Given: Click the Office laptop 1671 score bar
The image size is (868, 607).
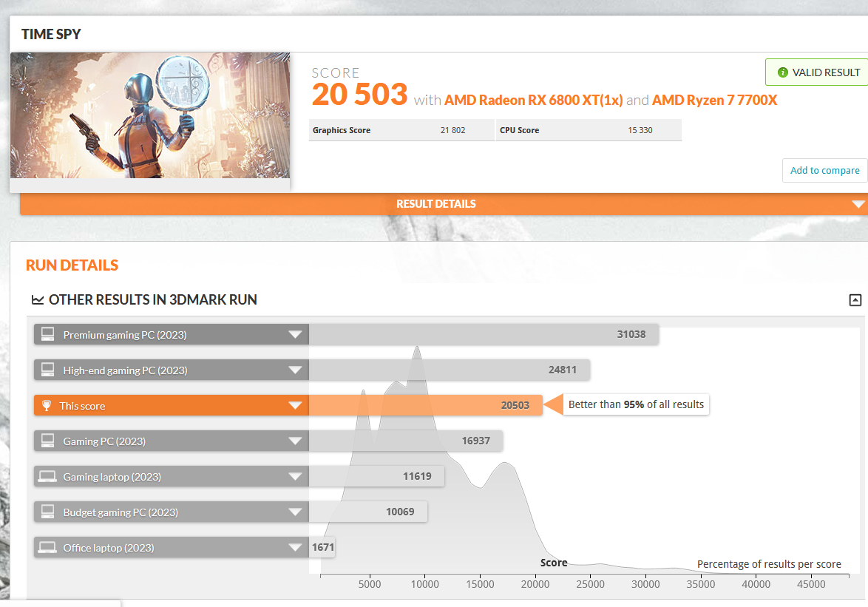Looking at the screenshot, I should click(322, 546).
